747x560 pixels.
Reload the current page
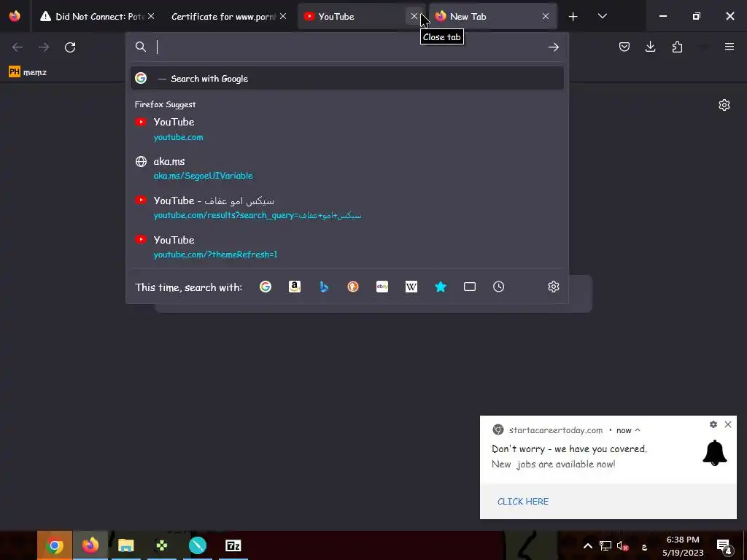point(70,47)
